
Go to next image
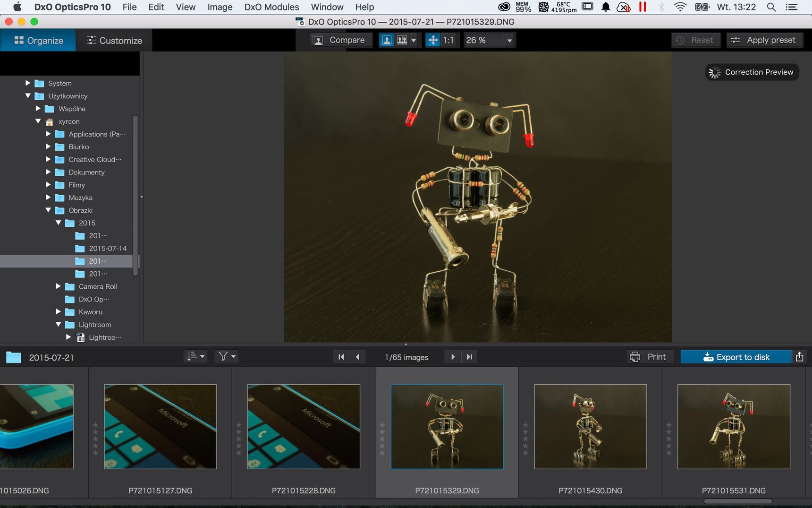[x=453, y=357]
